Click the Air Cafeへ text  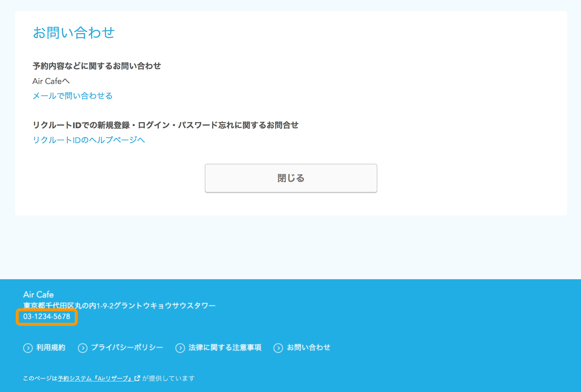(51, 81)
